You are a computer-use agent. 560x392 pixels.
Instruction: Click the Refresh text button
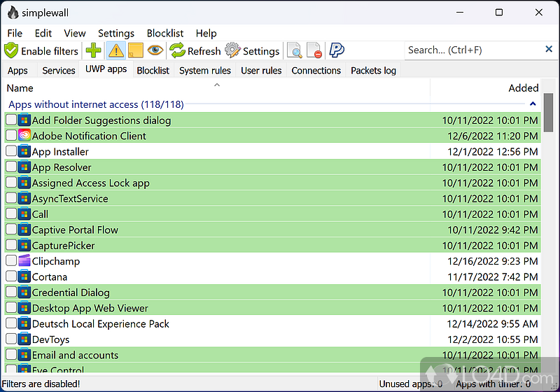204,51
